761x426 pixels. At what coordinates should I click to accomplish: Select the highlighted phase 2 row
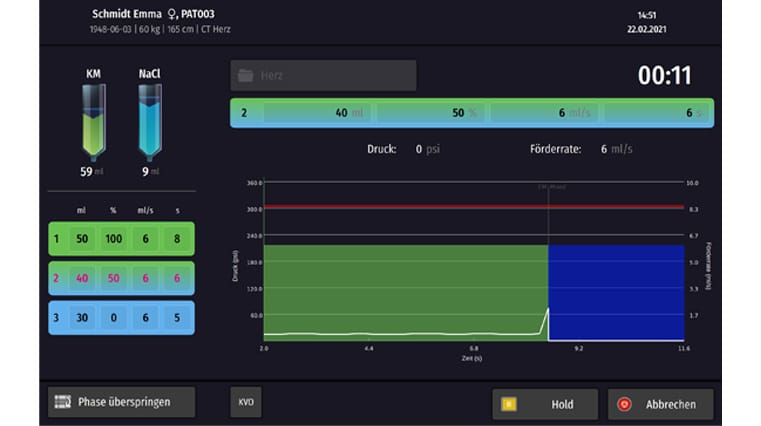121,278
